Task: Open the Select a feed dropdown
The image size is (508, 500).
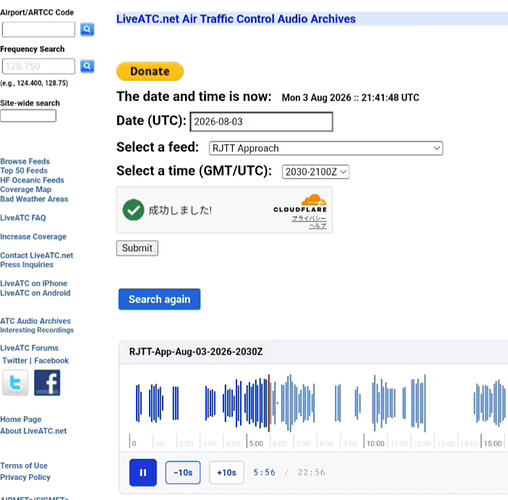Action: [x=326, y=148]
